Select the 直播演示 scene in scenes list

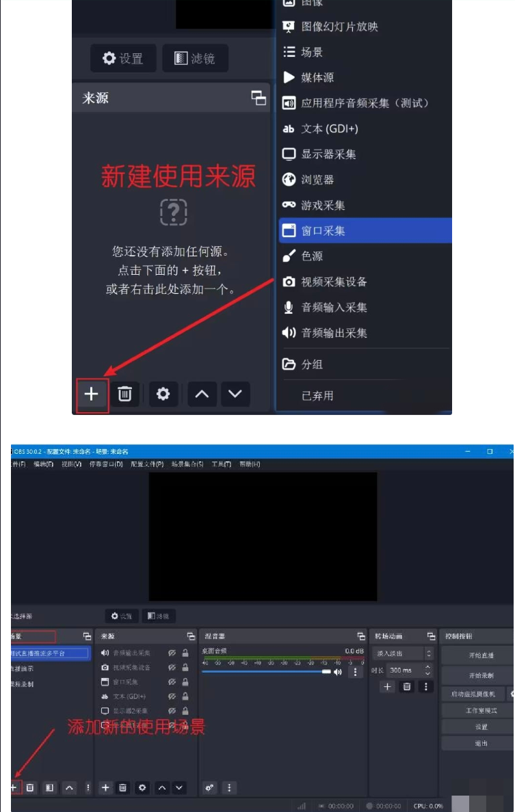[x=22, y=668]
